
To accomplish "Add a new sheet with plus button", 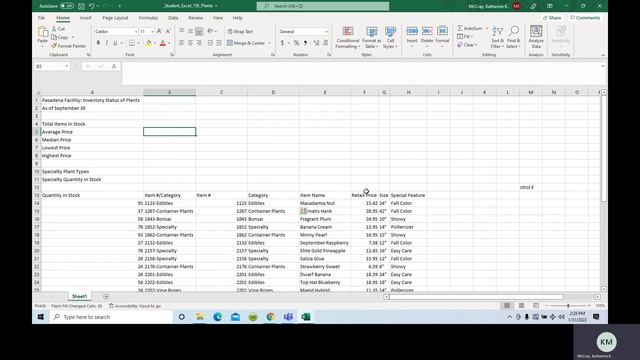I will (x=106, y=296).
